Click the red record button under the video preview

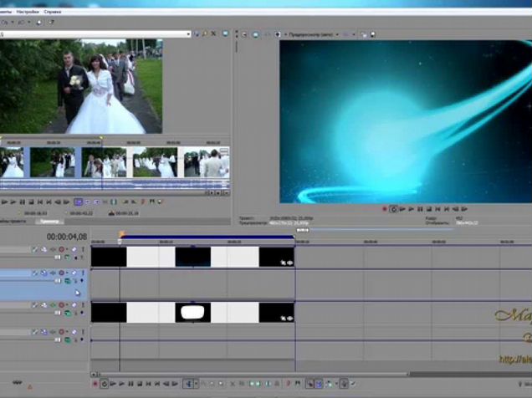[385, 209]
